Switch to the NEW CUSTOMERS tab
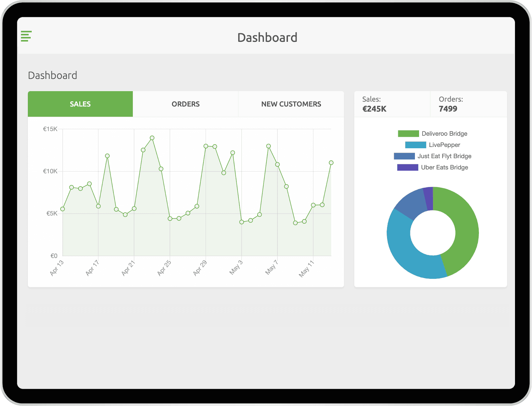The height and width of the screenshot is (406, 532). click(x=291, y=104)
